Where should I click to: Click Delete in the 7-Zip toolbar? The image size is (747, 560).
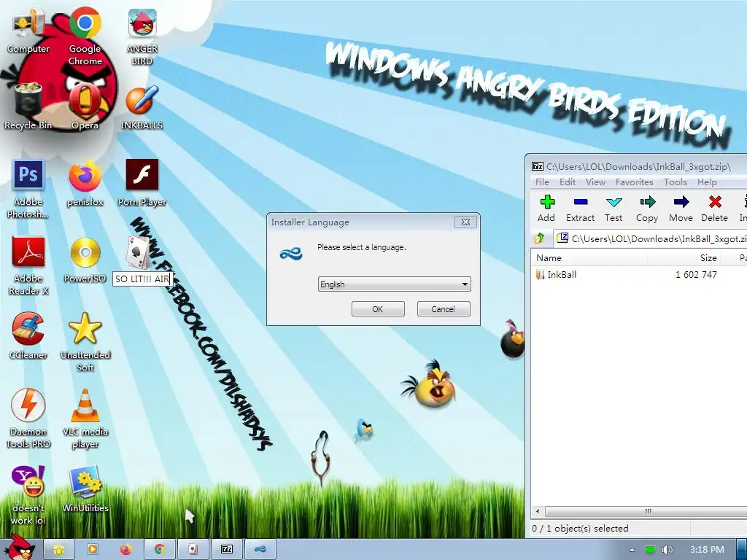coord(714,209)
